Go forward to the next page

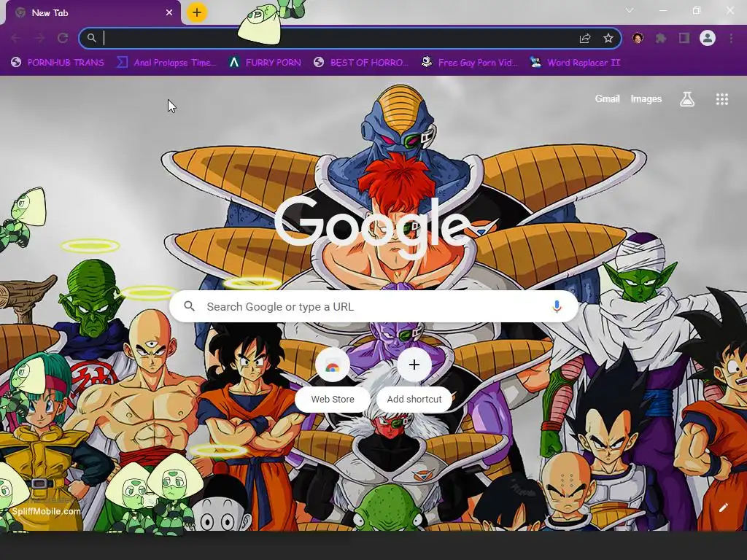[39, 38]
